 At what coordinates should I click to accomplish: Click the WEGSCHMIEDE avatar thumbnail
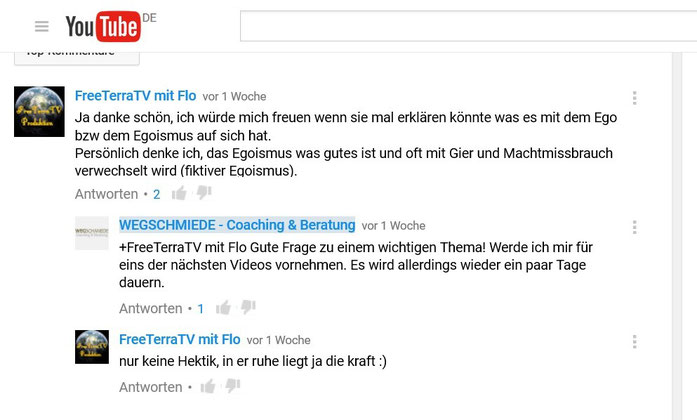click(x=92, y=233)
